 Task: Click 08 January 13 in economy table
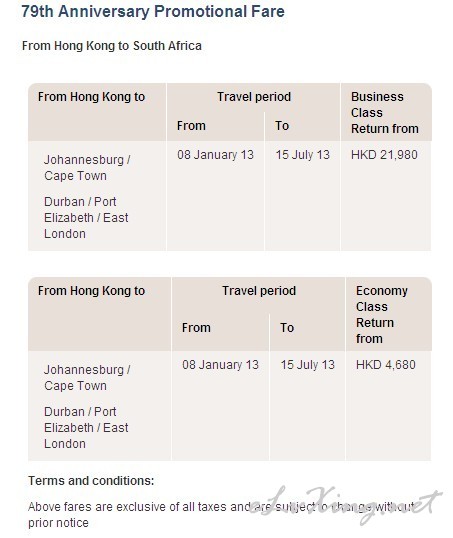click(220, 365)
